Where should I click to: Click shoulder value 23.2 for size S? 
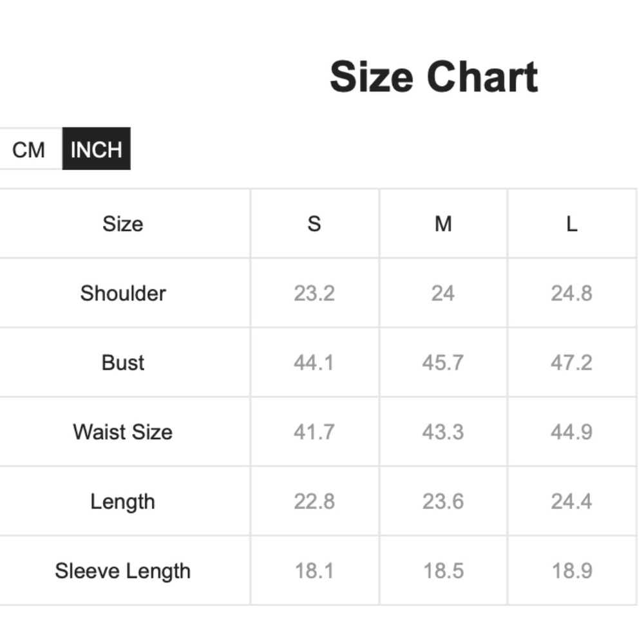pyautogui.click(x=314, y=293)
